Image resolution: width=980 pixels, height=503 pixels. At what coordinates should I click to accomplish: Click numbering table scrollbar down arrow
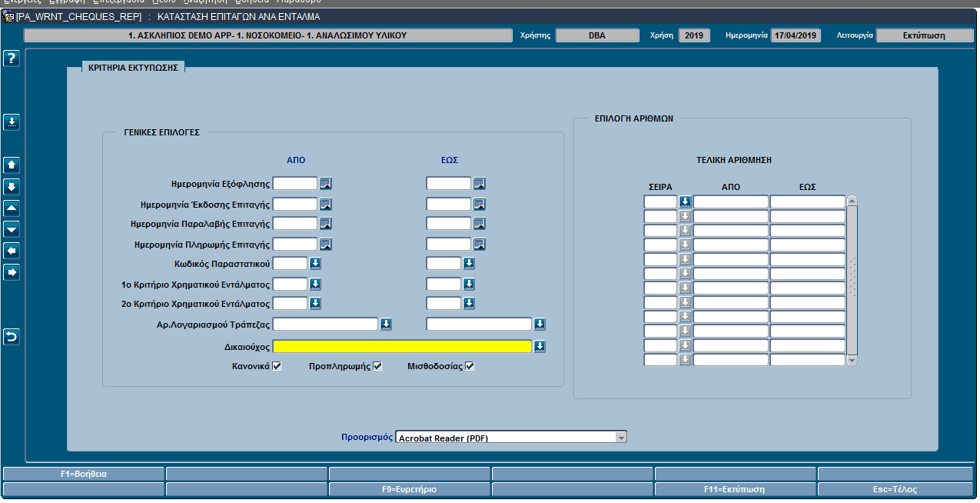tap(852, 360)
